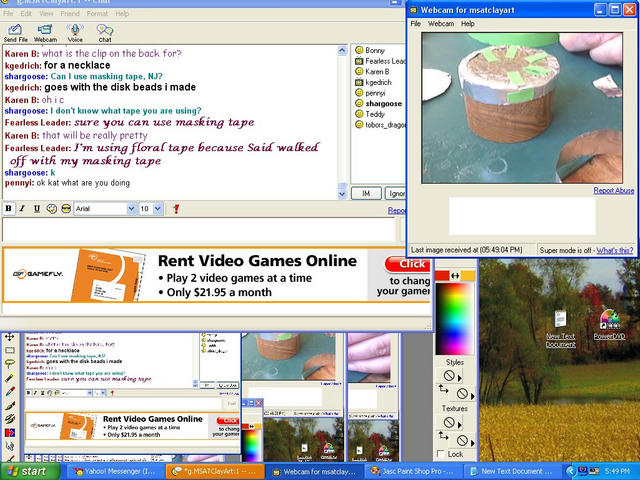640x480 pixels.
Task: Switch to Jasc Paint Shop Pro taskbar item
Action: pos(412,471)
